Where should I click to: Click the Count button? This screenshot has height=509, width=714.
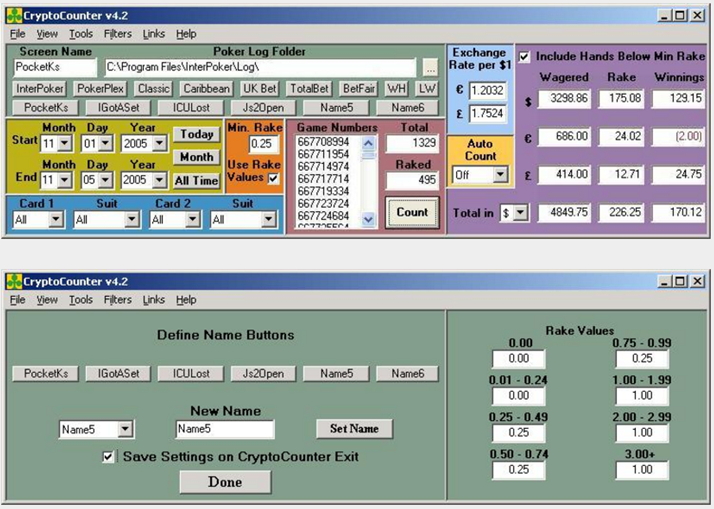pyautogui.click(x=412, y=212)
